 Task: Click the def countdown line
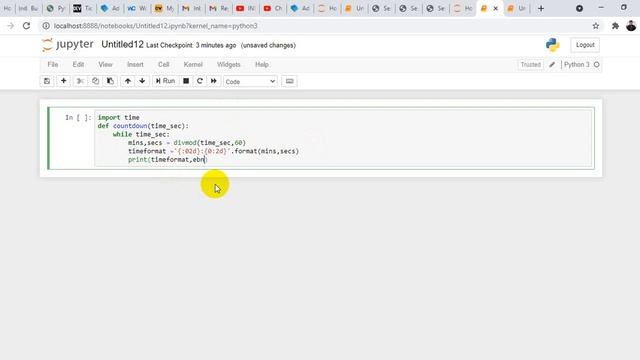coord(143,126)
